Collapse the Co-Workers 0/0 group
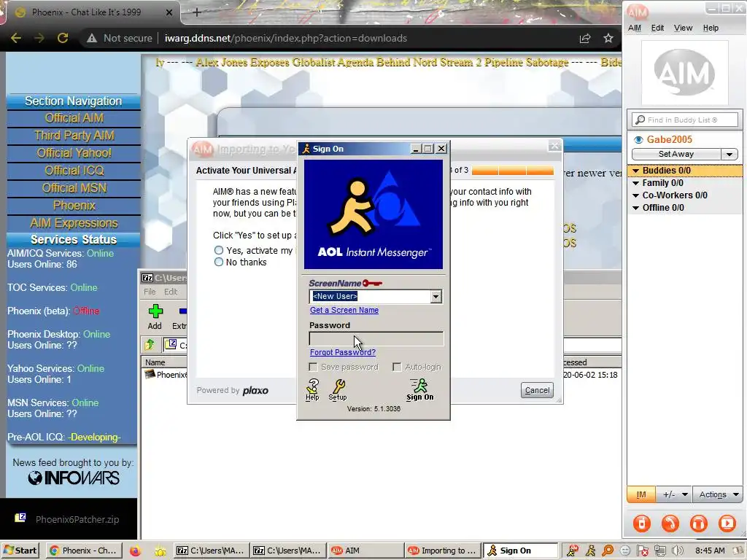This screenshot has height=560, width=747. (635, 195)
